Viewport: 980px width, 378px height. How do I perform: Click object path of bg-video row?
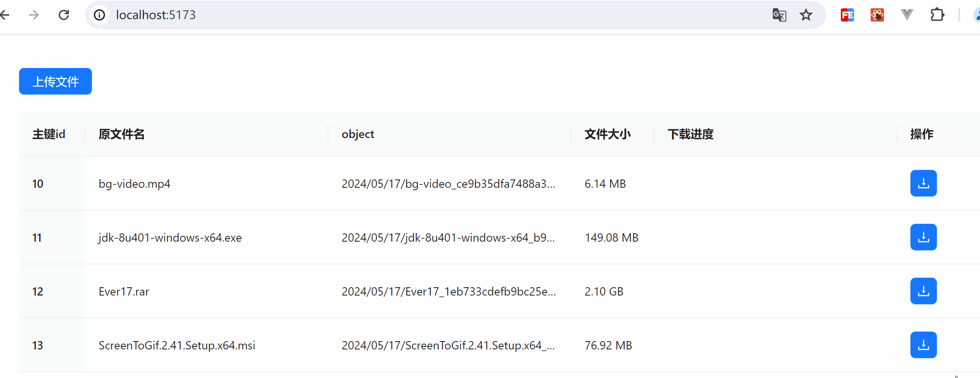448,184
